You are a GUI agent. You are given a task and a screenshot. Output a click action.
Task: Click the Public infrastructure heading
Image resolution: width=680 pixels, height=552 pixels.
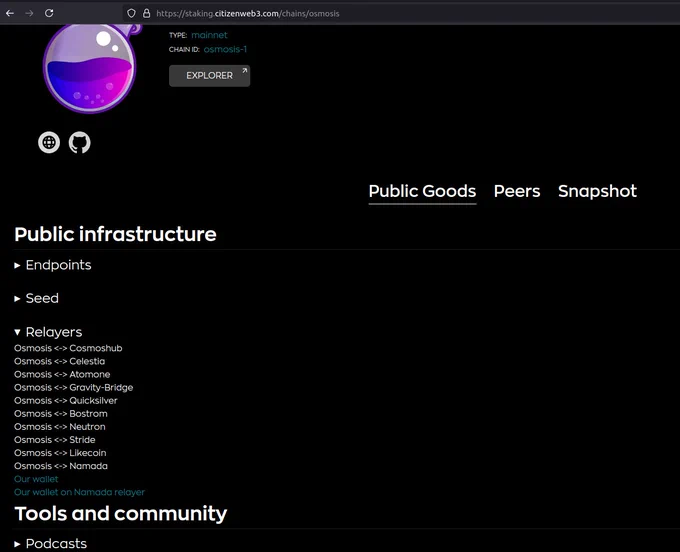115,235
